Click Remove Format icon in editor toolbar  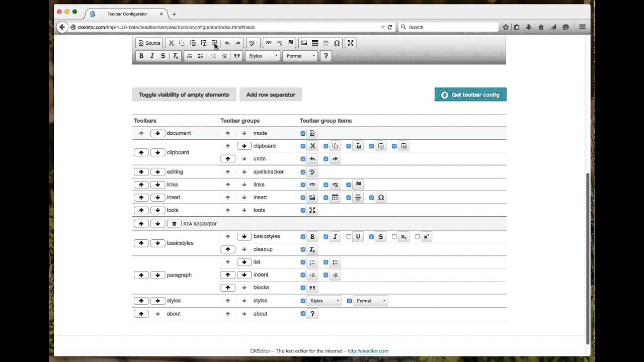click(x=176, y=56)
